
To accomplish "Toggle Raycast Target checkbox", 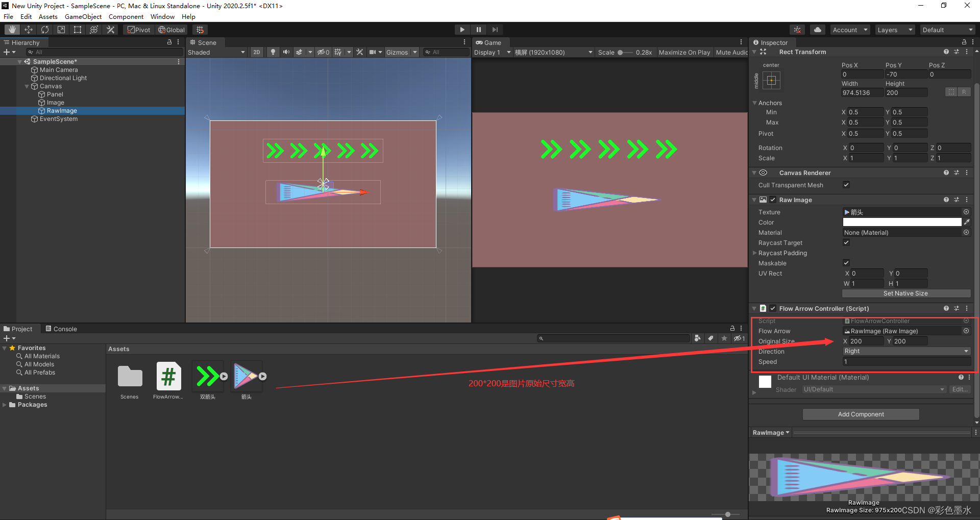I will (x=846, y=242).
